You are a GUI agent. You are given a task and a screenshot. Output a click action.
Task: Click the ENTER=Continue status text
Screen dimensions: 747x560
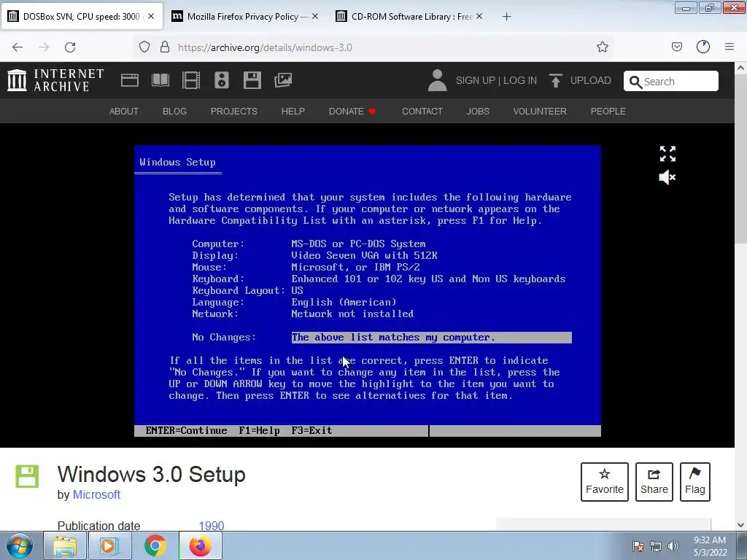pyautogui.click(x=186, y=430)
